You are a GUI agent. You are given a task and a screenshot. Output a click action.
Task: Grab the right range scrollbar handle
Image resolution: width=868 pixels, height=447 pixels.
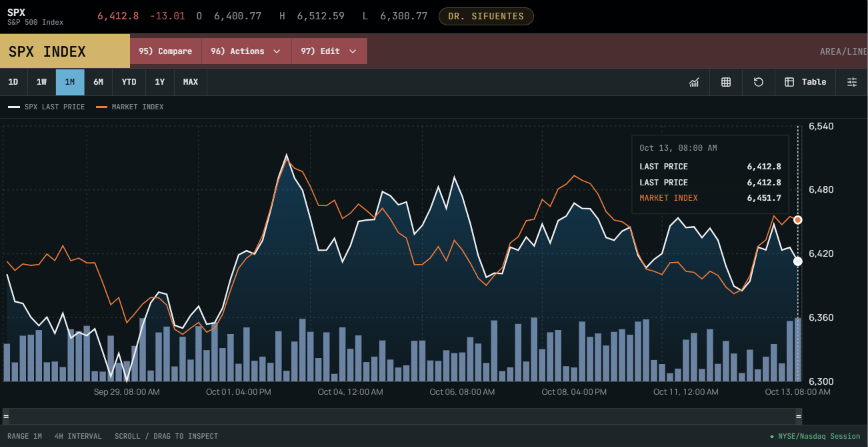(x=798, y=417)
